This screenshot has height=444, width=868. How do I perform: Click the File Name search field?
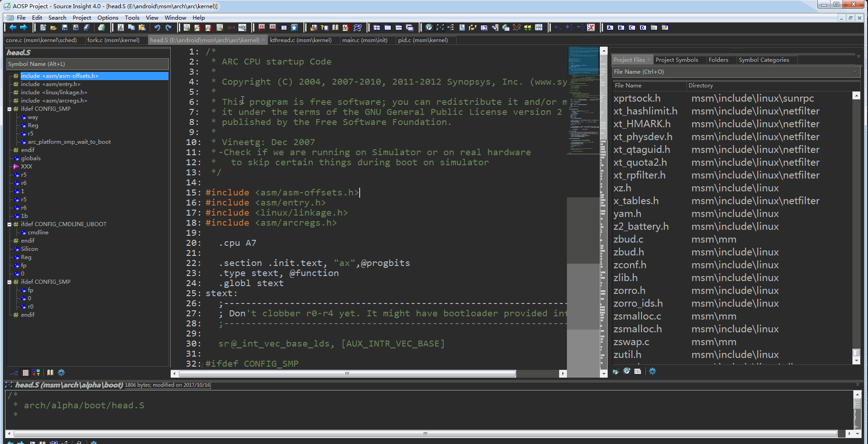pos(731,72)
